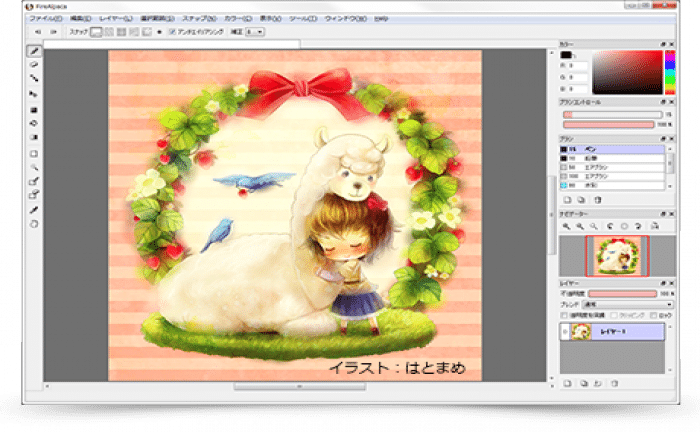Select the rectangular Selection tool

pos(34,154)
